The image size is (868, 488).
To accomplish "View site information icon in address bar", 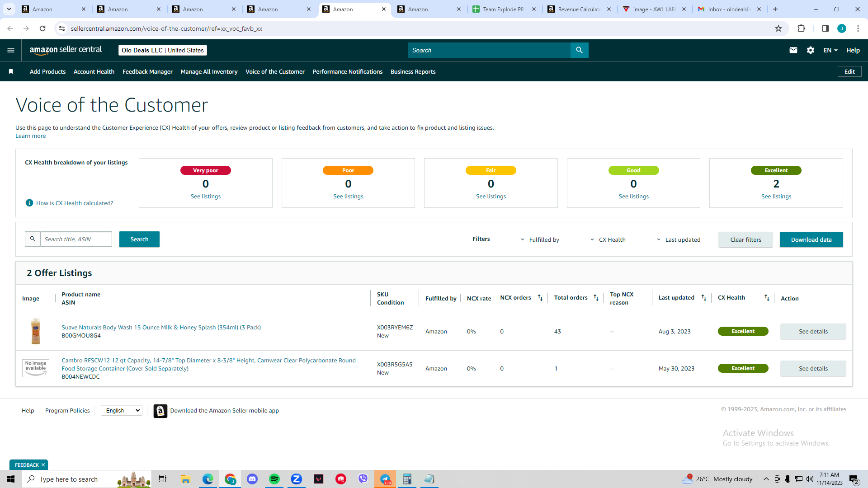I will coord(62,28).
